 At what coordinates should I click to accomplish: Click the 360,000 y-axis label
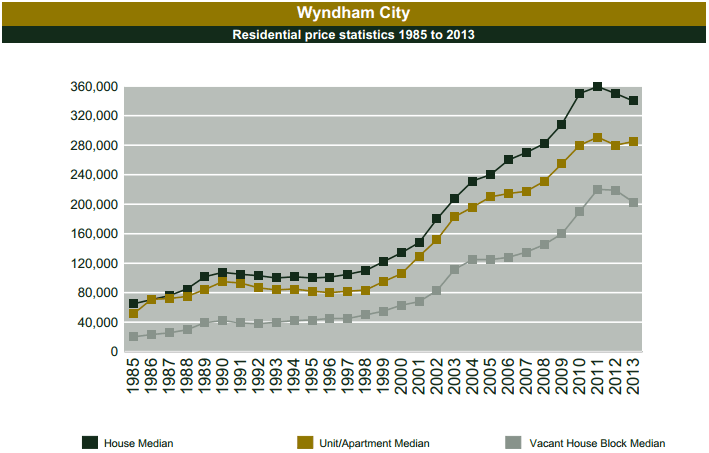[x=94, y=86]
